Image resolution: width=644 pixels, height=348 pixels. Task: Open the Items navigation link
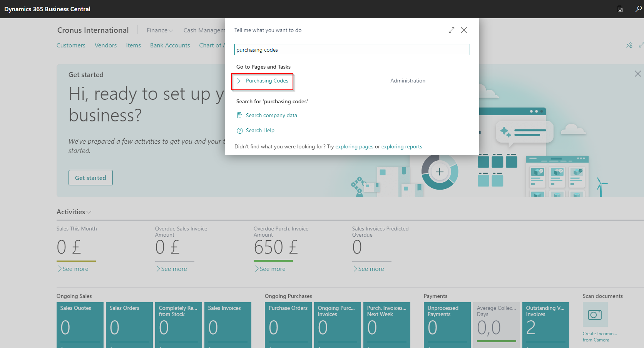(133, 45)
